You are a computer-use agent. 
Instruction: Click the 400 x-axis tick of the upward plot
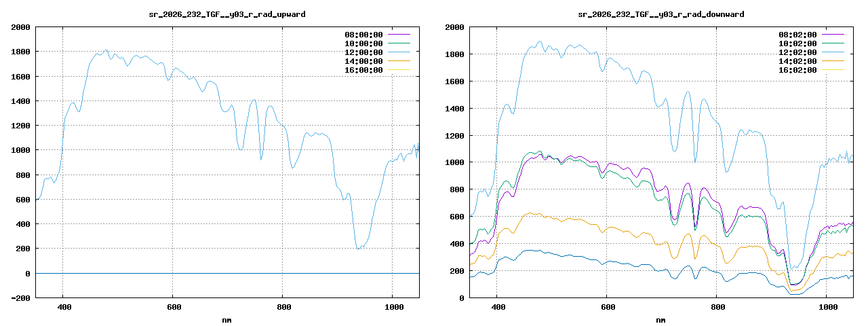[x=63, y=307]
